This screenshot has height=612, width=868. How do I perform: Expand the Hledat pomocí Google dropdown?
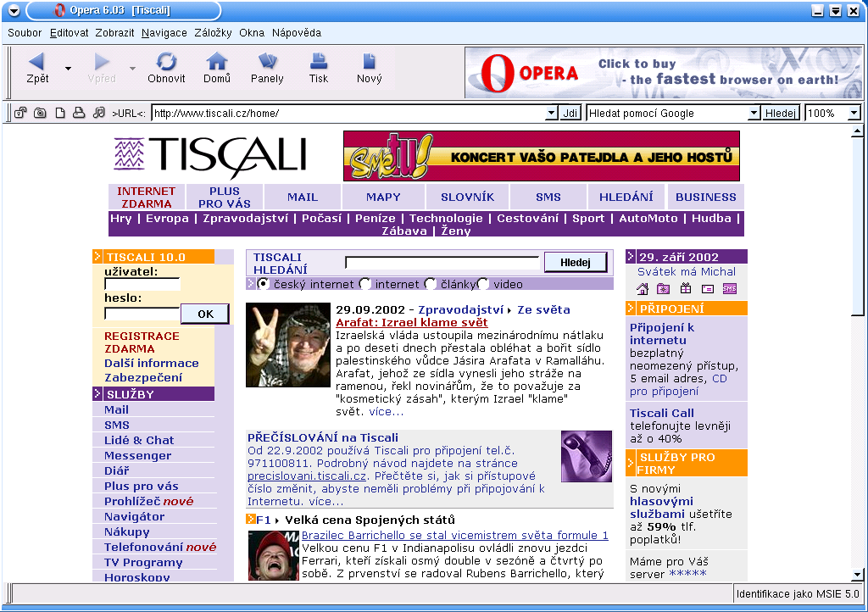pyautogui.click(x=754, y=113)
